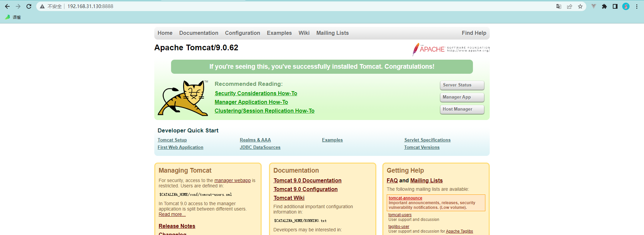Open the Home navigation item
644x235 pixels.
(165, 33)
